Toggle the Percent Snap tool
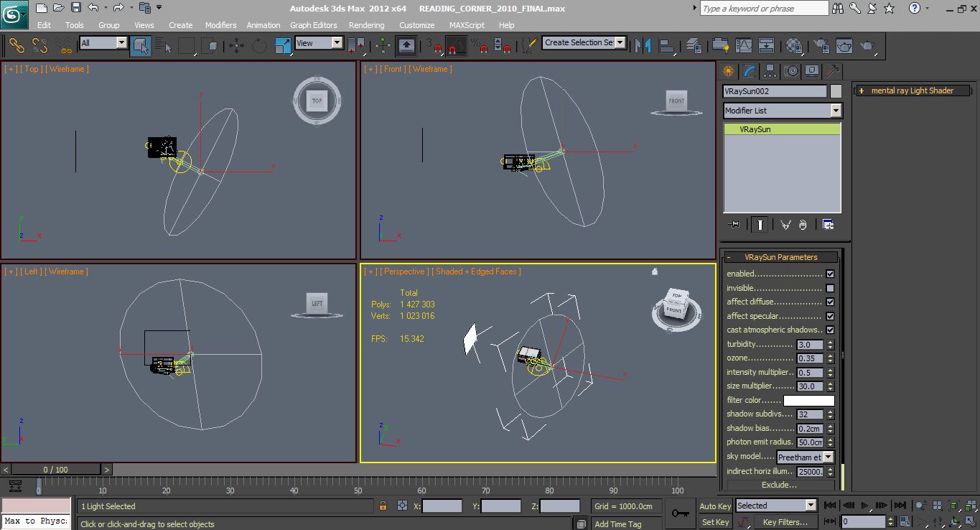This screenshot has height=530, width=980. pos(479,46)
